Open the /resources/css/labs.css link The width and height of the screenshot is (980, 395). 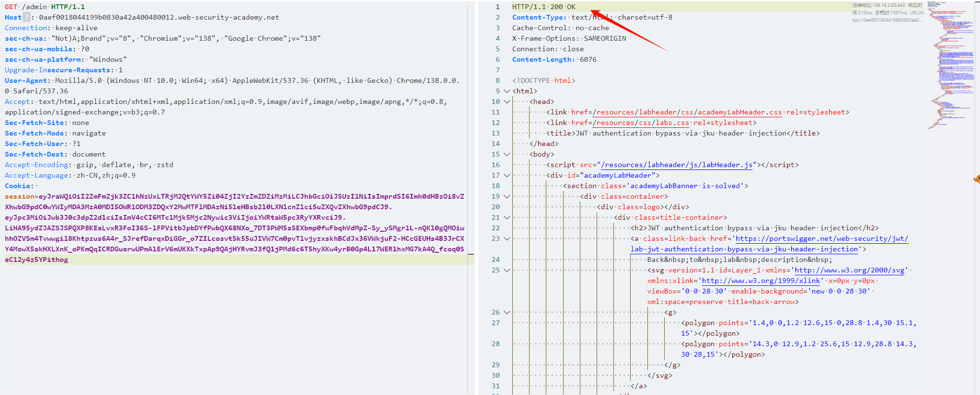[641, 123]
